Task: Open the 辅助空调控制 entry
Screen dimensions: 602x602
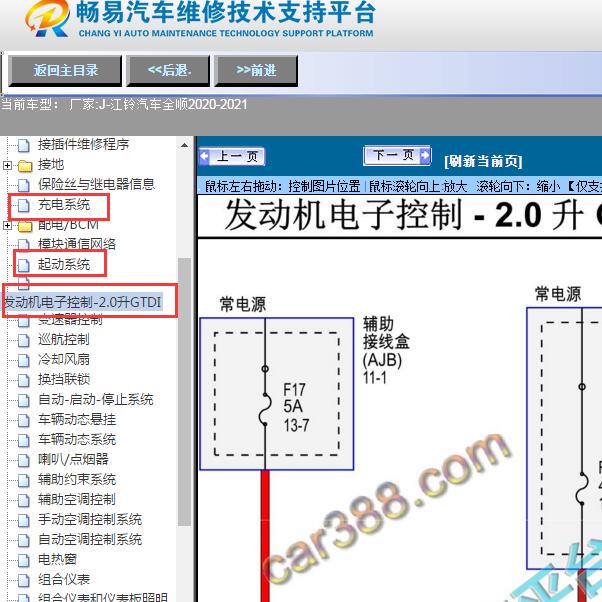Action: (x=77, y=499)
